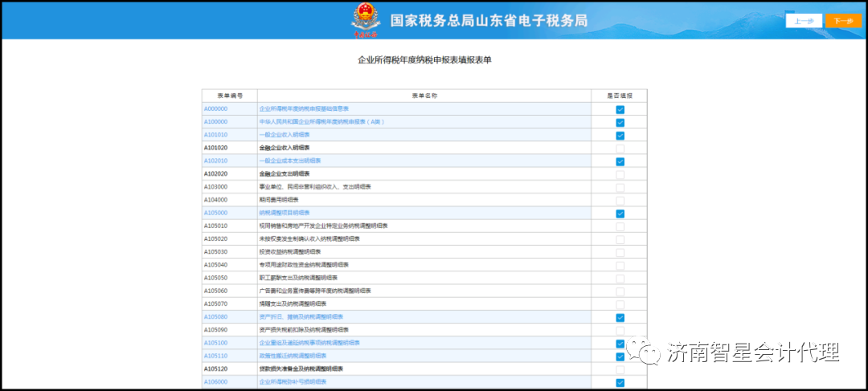This screenshot has width=868, height=391.
Task: Open the 一般企业收入明细表 link
Action: point(284,135)
